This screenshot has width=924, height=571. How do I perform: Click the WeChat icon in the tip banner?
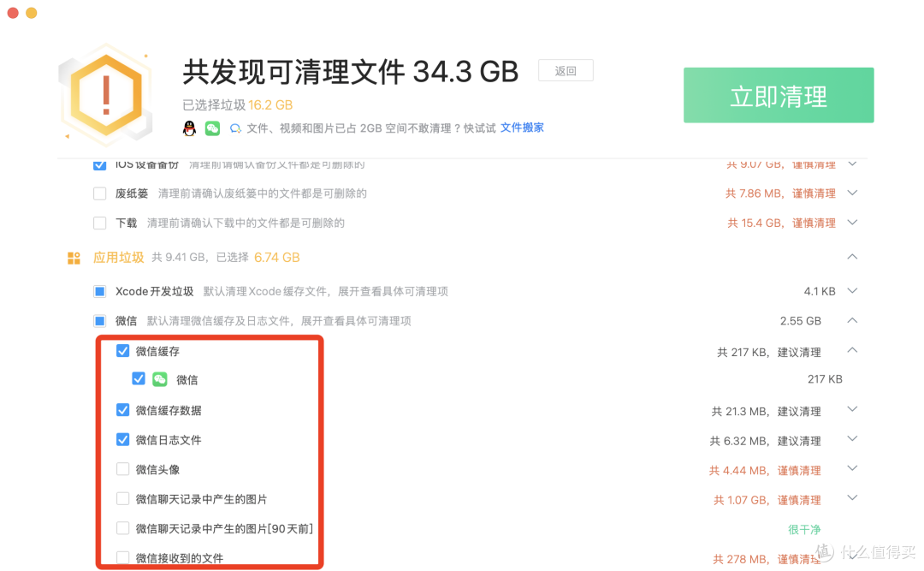click(x=212, y=128)
